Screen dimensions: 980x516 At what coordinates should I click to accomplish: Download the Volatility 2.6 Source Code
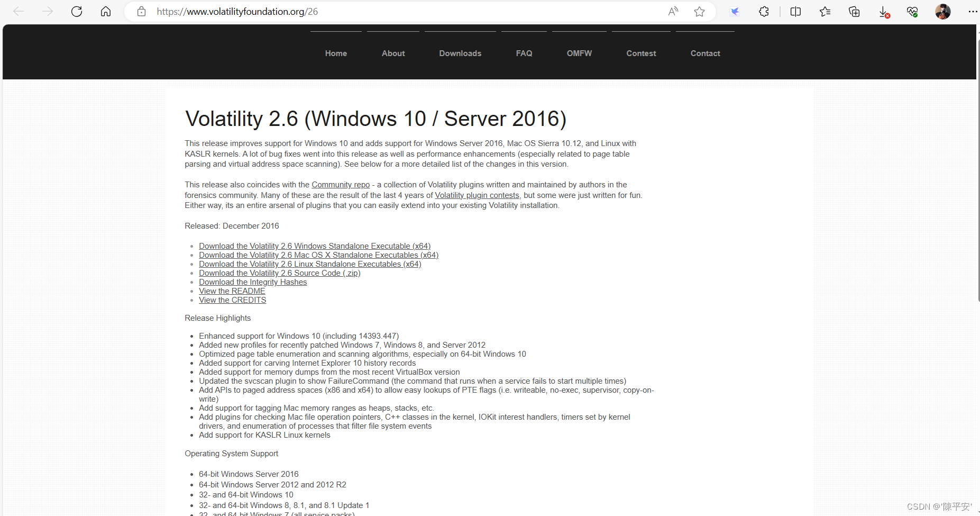click(279, 273)
